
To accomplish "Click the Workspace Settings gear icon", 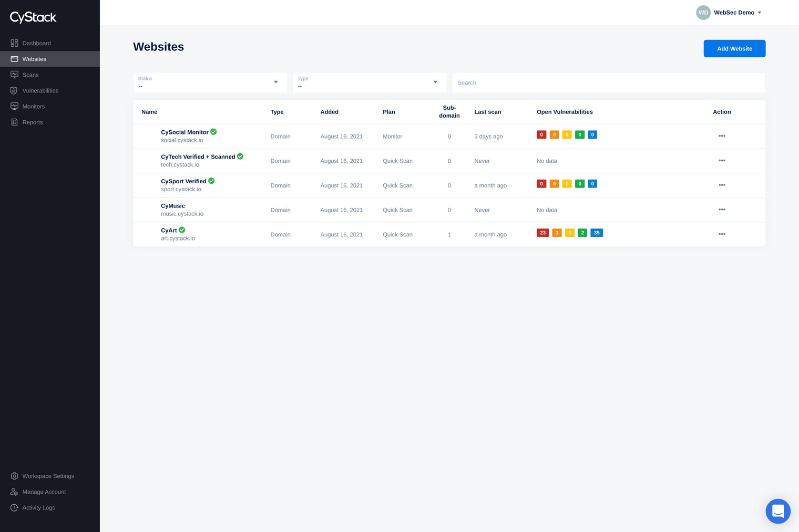I will pyautogui.click(x=14, y=476).
